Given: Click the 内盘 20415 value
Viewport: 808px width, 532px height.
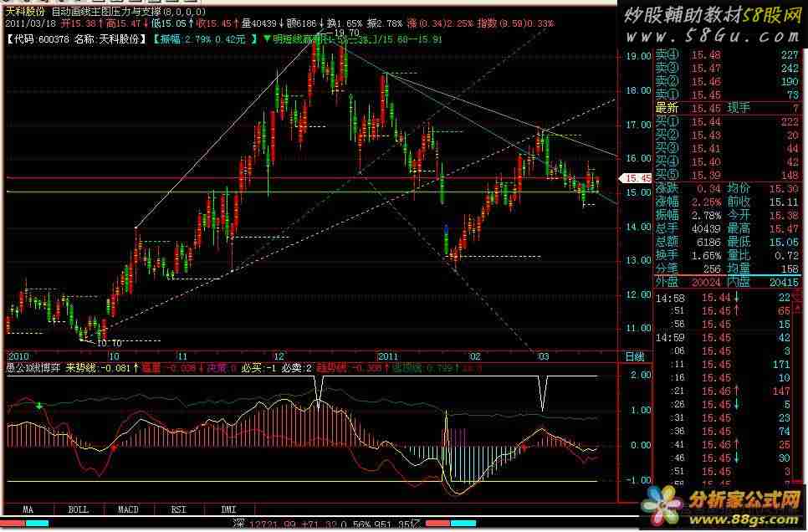Looking at the screenshot, I should [782, 283].
